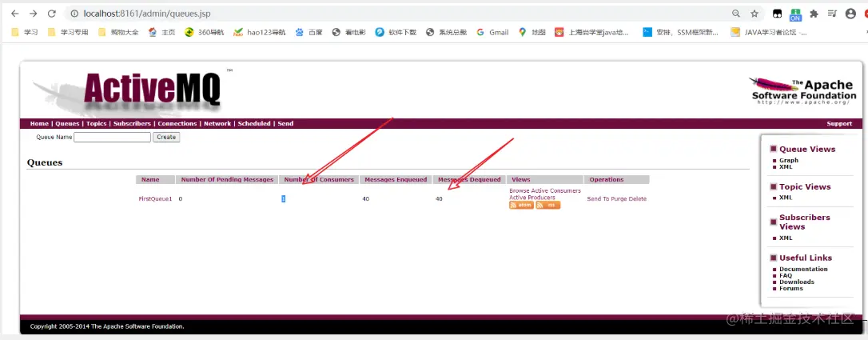This screenshot has height=340, width=868.
Task: Open the black mask-like extension icon
Action: coord(777,14)
